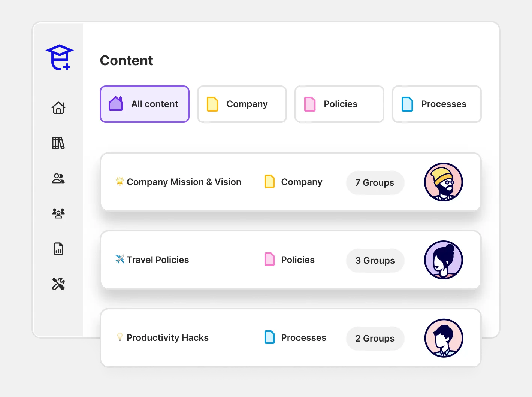Switch to the Processes filter tab
This screenshot has height=397, width=532.
tap(437, 104)
